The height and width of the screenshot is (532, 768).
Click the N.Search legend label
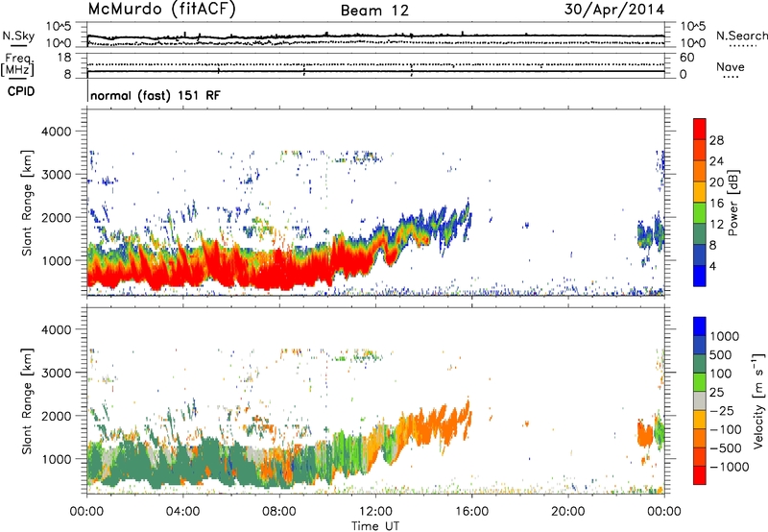tap(741, 36)
